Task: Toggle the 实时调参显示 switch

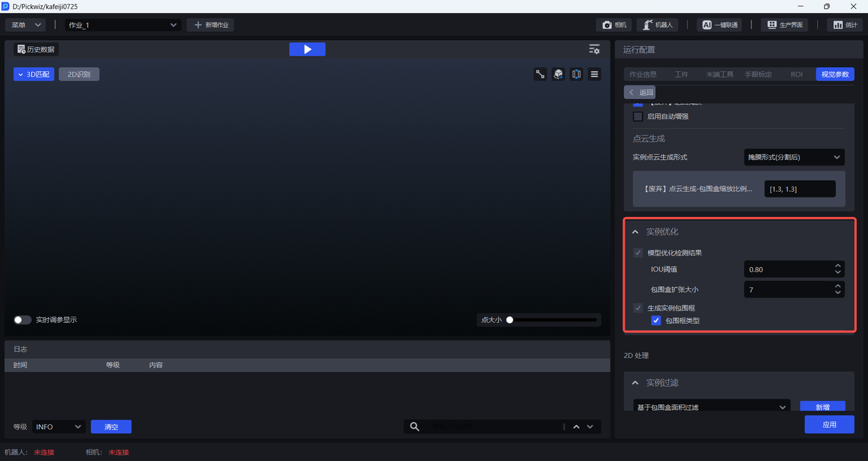Action: click(x=22, y=320)
